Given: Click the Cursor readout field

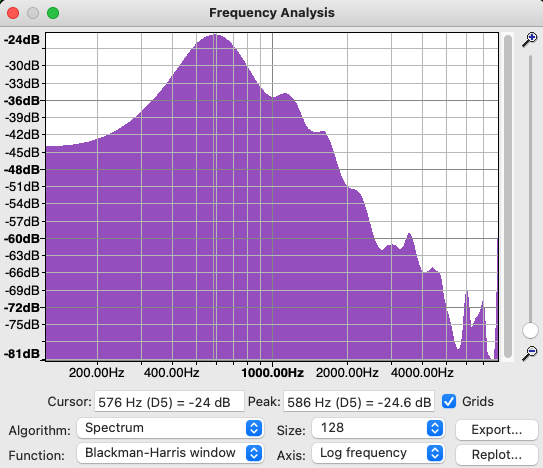Looking at the screenshot, I should point(169,402).
